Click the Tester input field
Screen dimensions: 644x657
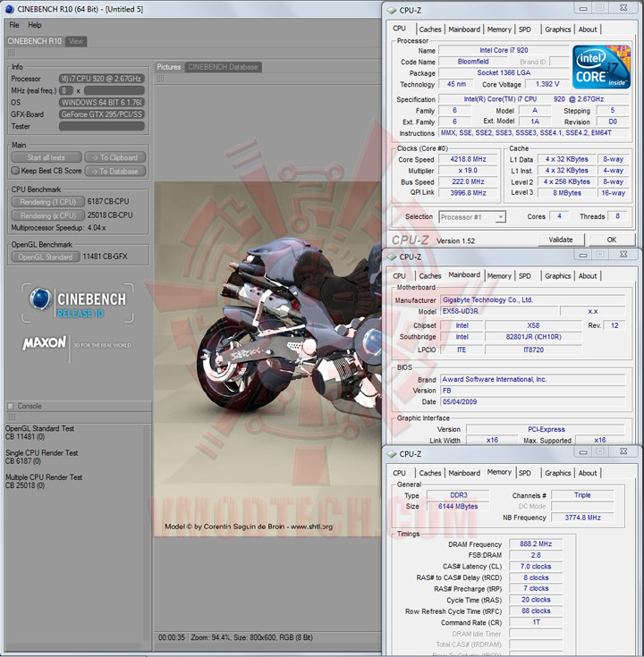pyautogui.click(x=101, y=126)
